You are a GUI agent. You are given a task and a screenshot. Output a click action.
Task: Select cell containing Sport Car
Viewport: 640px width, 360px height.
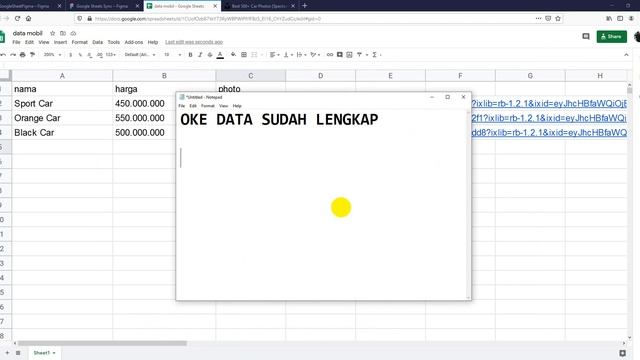[62, 104]
